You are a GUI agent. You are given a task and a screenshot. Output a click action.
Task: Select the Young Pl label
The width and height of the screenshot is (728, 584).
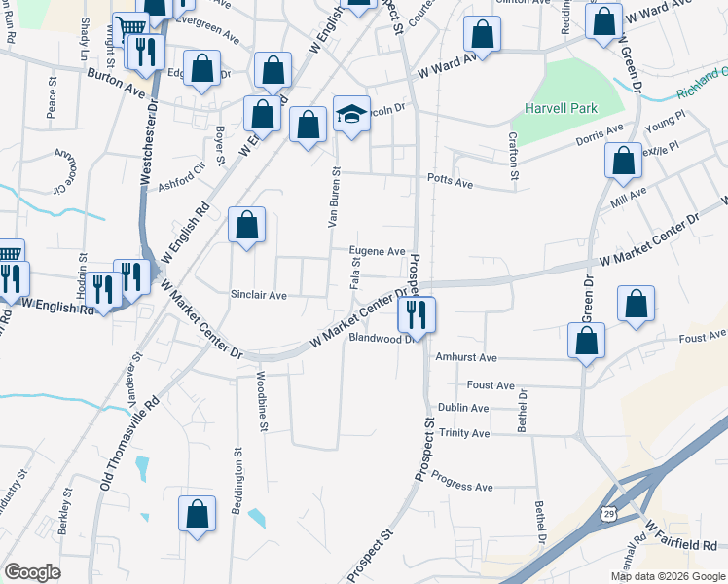click(665, 121)
